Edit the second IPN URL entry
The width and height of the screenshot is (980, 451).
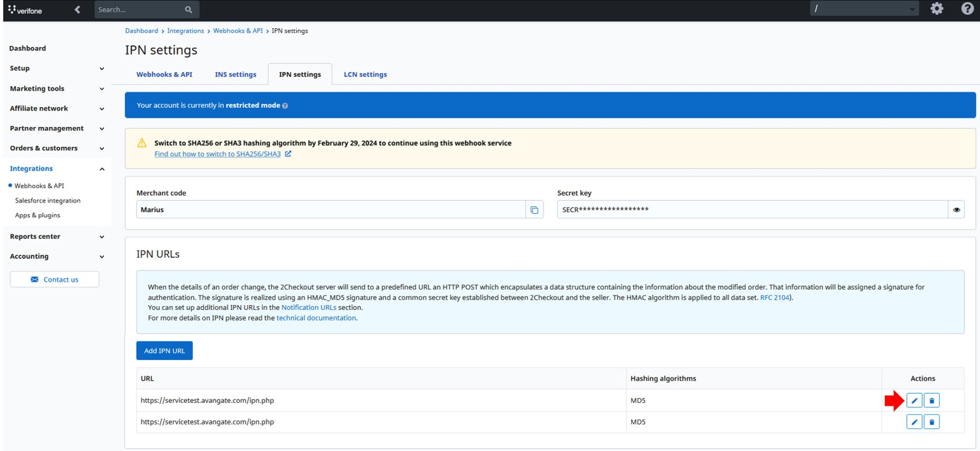(x=914, y=422)
